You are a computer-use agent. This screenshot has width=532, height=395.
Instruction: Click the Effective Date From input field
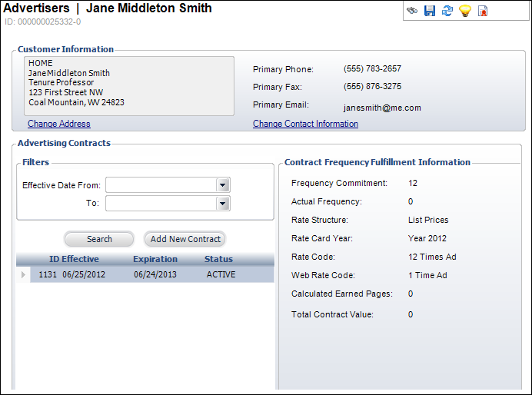click(161, 185)
